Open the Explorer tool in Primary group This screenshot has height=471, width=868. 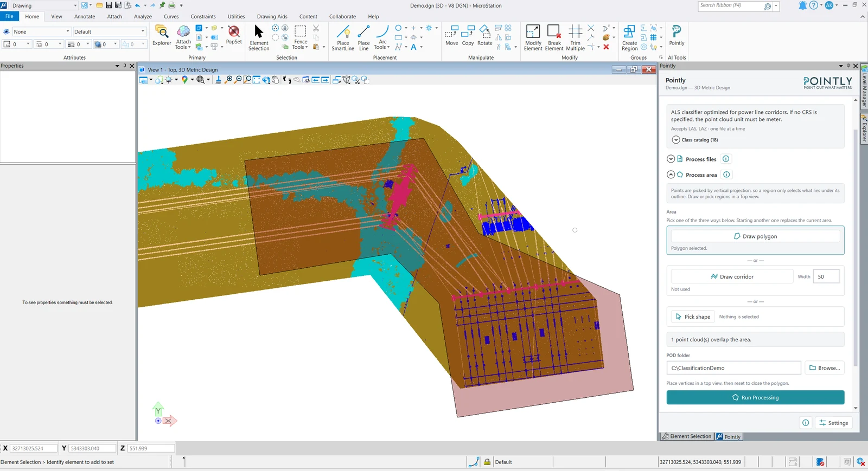click(x=162, y=36)
